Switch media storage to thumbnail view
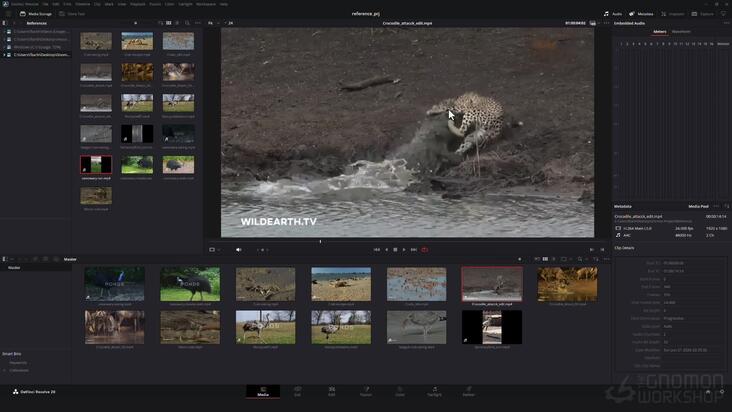 tap(169, 23)
